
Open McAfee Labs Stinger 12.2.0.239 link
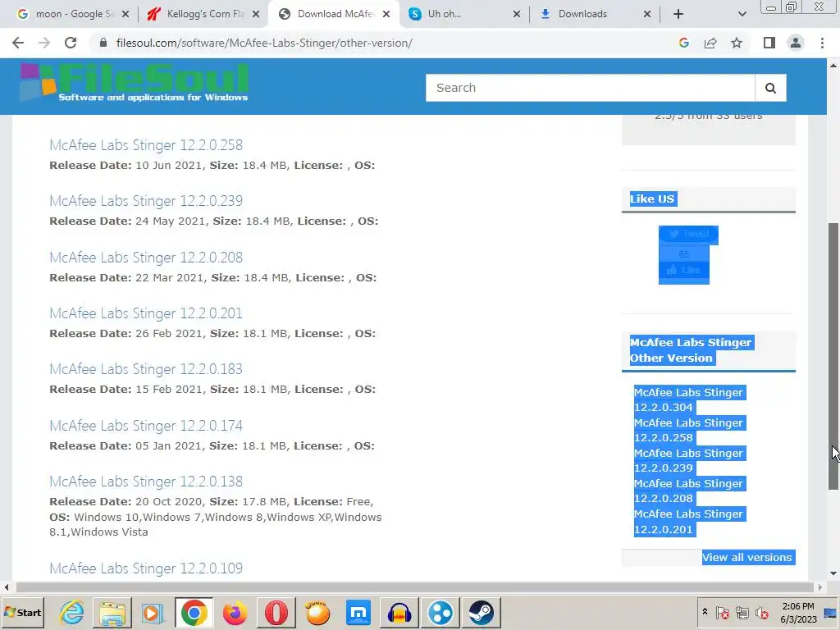pos(146,201)
